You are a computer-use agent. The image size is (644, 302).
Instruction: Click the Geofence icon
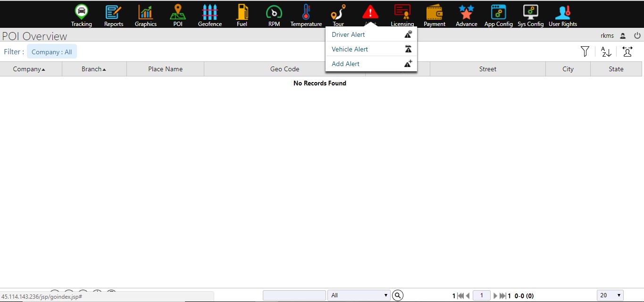(x=209, y=12)
